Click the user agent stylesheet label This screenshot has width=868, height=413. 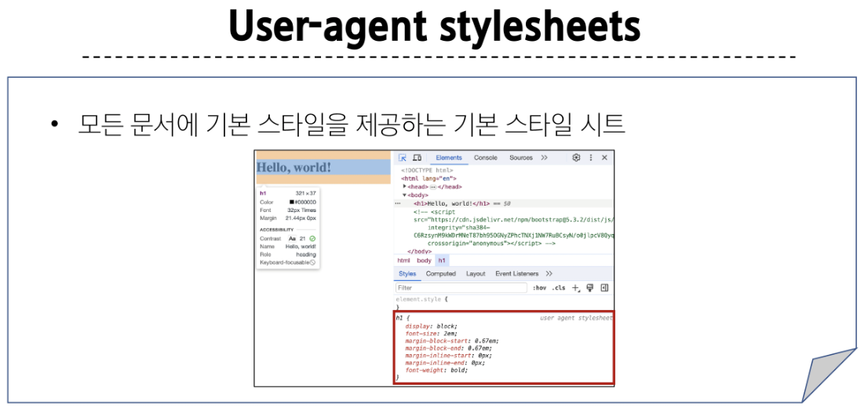[576, 318]
